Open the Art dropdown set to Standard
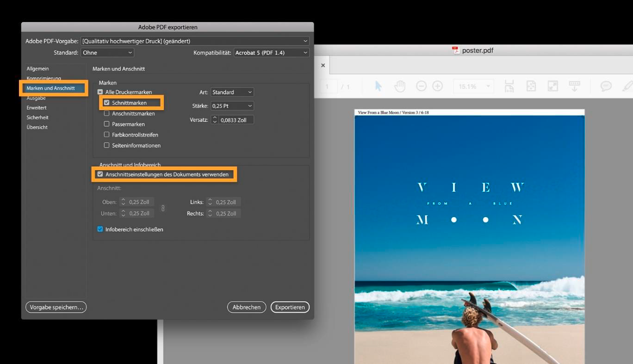The height and width of the screenshot is (364, 633). [x=232, y=92]
